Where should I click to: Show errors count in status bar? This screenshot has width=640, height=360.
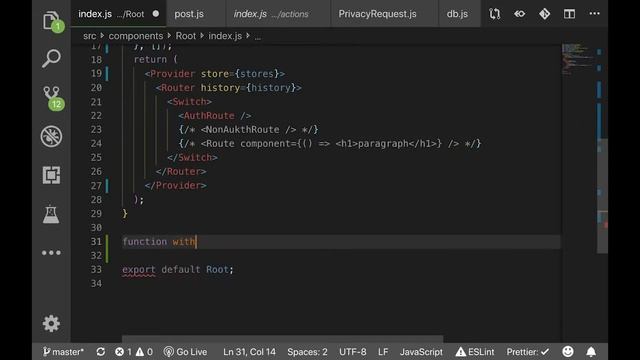(x=123, y=352)
